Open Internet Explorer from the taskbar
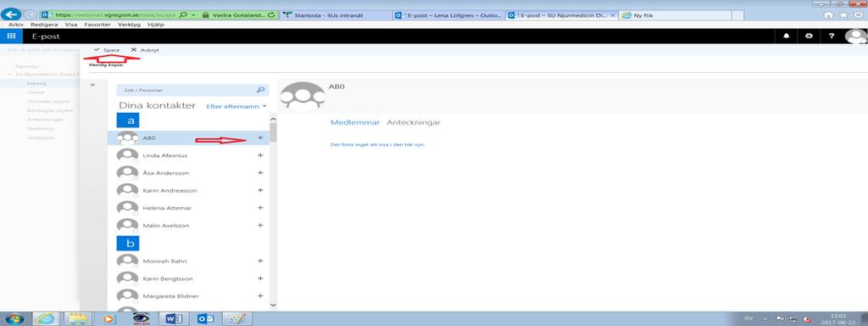 (47, 319)
